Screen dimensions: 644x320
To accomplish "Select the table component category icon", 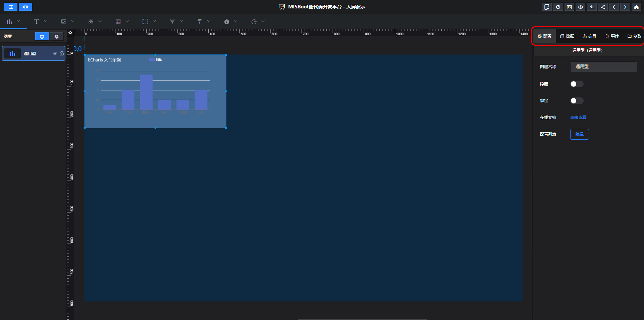I will (x=118, y=21).
